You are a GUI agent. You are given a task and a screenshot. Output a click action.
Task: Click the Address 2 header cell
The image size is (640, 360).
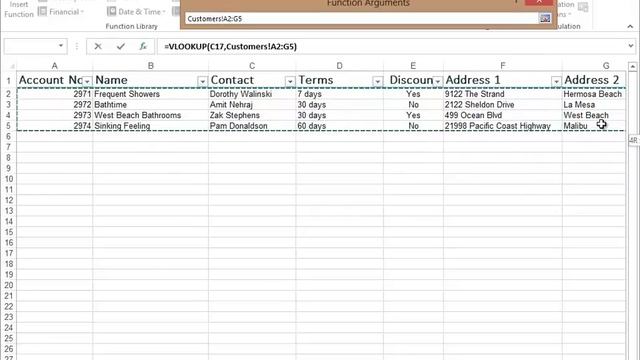coord(593,80)
